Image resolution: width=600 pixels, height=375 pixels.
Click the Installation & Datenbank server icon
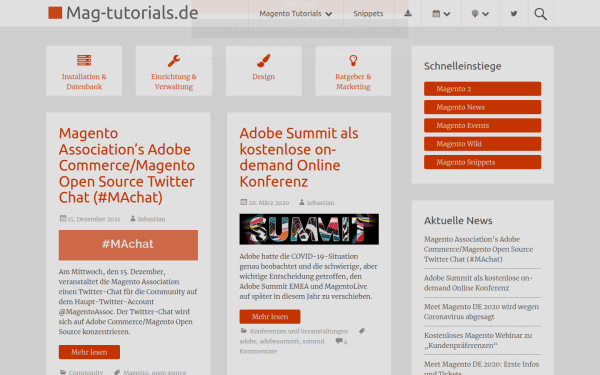point(84,60)
